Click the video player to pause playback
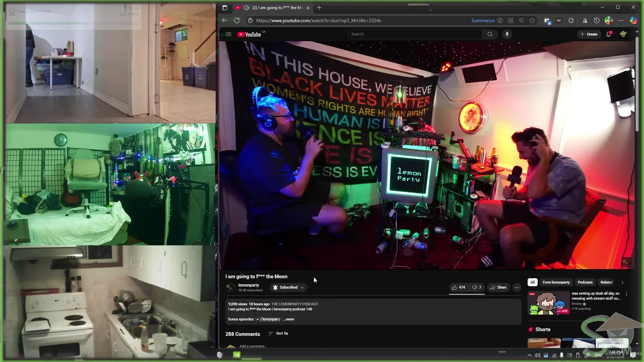Image resolution: width=644 pixels, height=362 pixels. pos(427,155)
